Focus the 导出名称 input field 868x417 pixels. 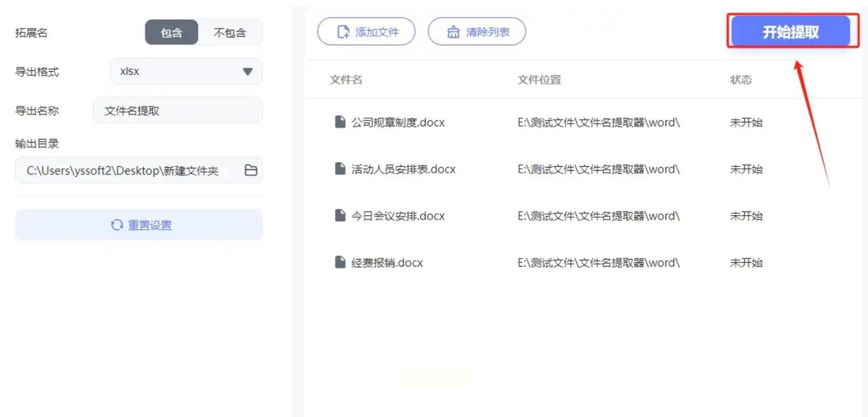click(x=178, y=110)
